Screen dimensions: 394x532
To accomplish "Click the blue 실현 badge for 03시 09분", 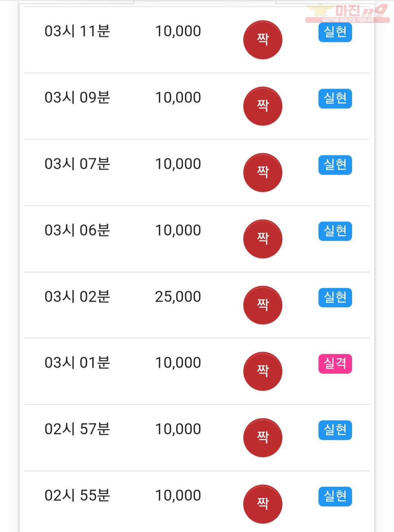I will 335,98.
